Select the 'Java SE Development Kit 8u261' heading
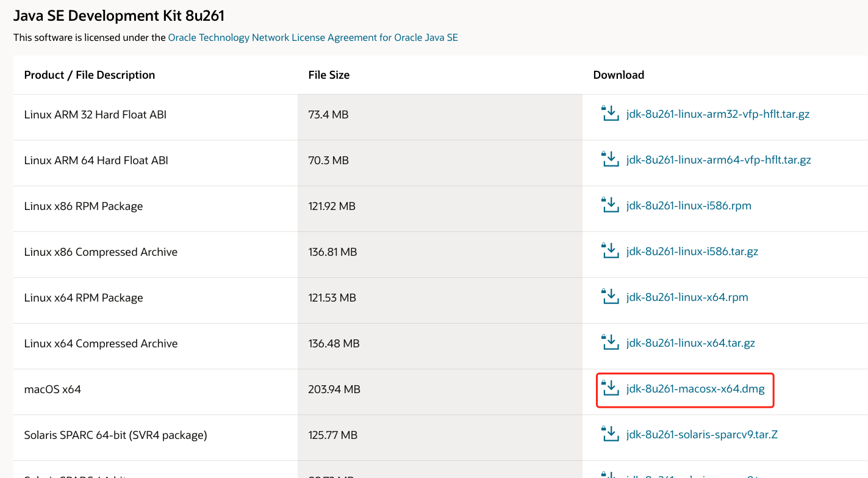This screenshot has width=868, height=478. coord(119,16)
